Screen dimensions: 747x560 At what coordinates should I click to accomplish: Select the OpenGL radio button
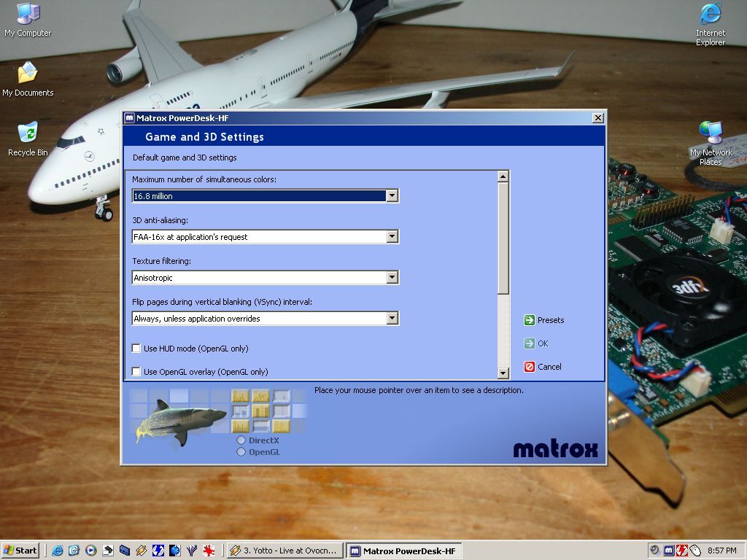click(x=241, y=452)
